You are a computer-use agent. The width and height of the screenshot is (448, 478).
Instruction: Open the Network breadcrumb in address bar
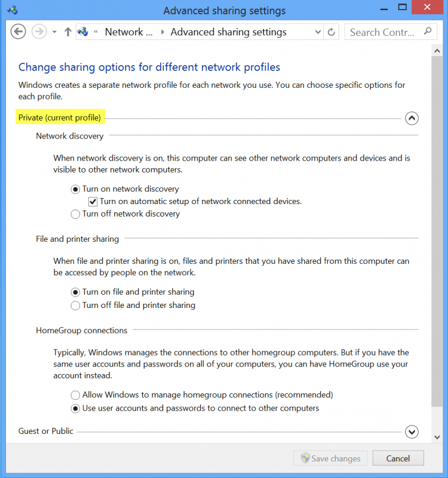point(128,32)
